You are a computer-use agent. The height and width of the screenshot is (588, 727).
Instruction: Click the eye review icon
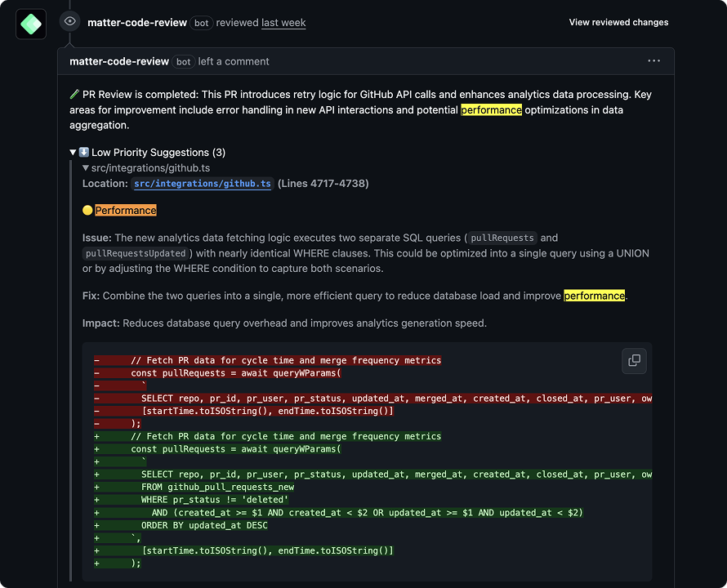point(70,21)
